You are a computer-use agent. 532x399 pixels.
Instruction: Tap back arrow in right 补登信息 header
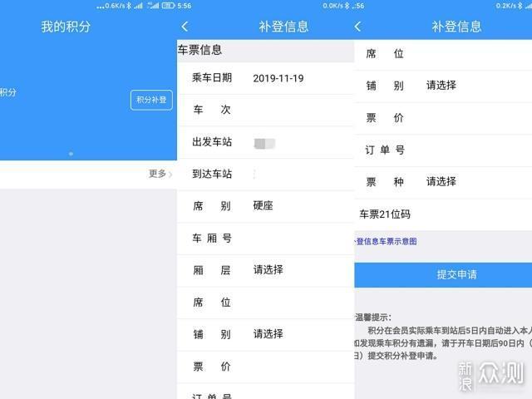357,27
